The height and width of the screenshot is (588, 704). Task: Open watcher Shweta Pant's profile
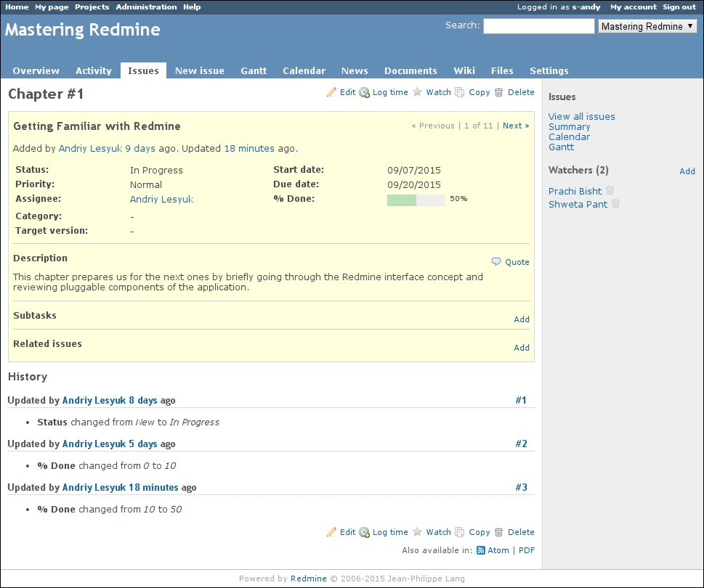tap(578, 204)
